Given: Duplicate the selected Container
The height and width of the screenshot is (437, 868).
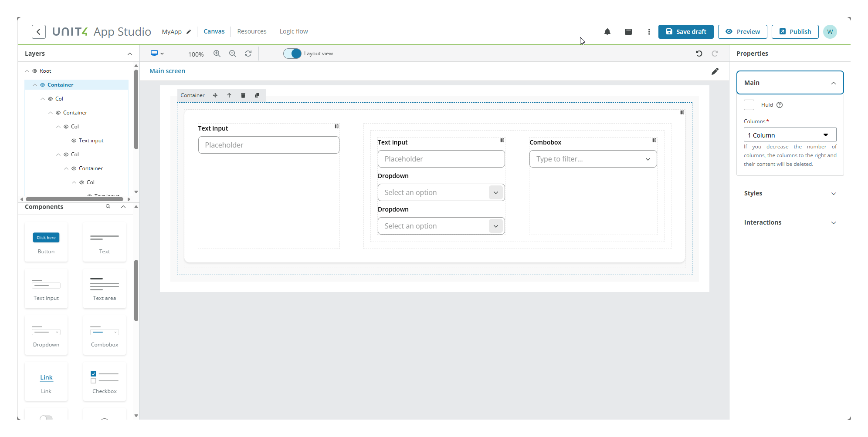Looking at the screenshot, I should click(x=257, y=95).
